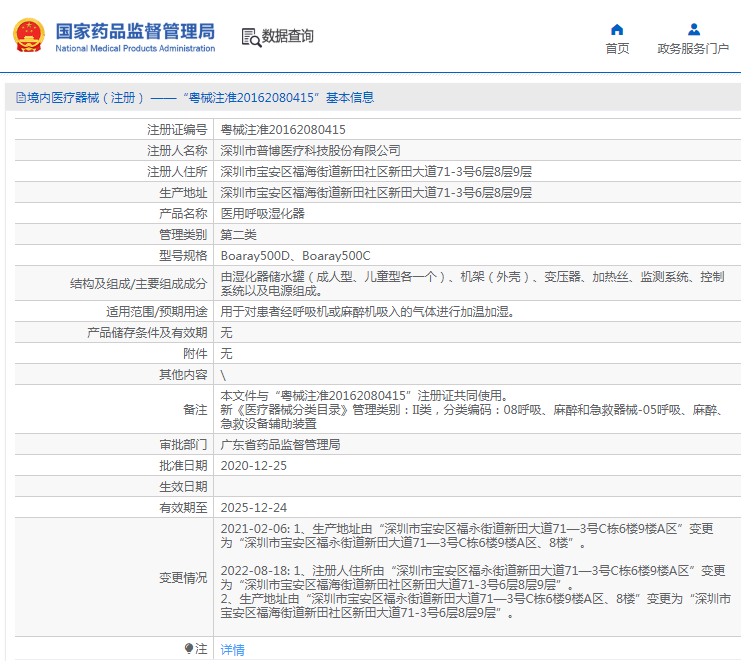Click the 注册人住所 address value
The image size is (741, 661).
tap(376, 172)
